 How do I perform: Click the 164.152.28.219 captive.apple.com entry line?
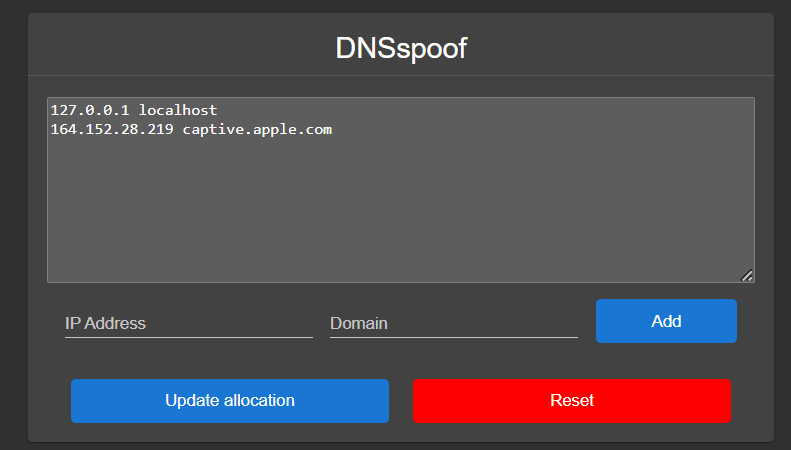pyautogui.click(x=190, y=129)
